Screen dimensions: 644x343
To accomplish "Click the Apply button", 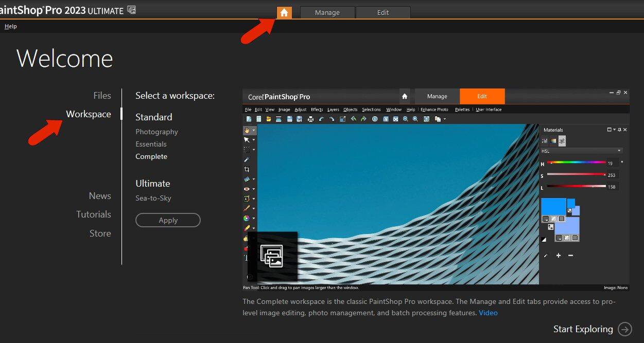I will tap(168, 220).
